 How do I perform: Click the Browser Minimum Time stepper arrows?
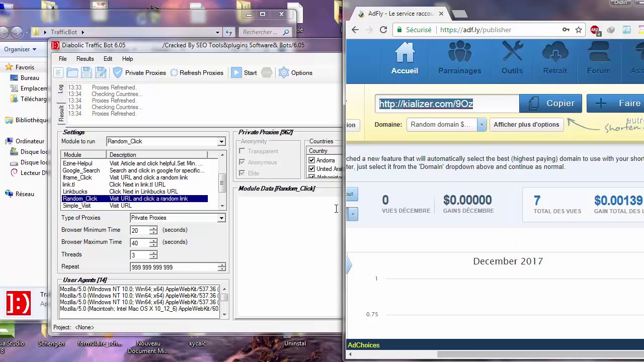point(153,230)
